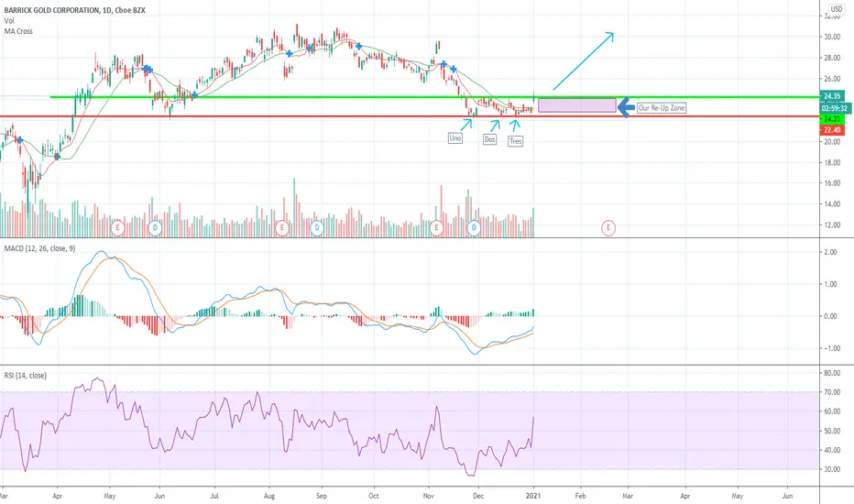Click the RSI (14, close) legend

coord(26,376)
